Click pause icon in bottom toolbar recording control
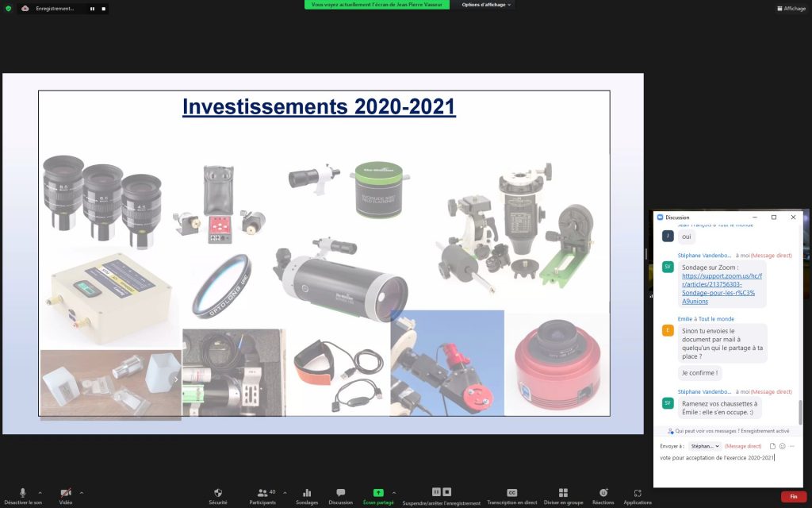 point(436,492)
